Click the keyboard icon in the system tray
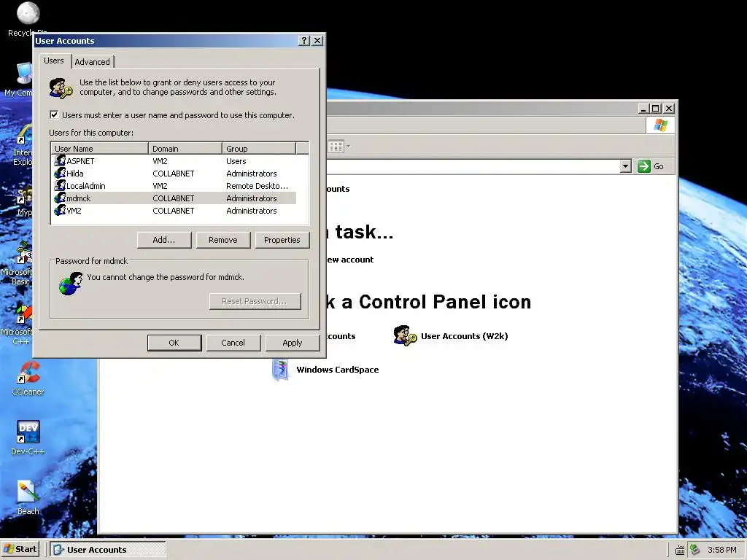The image size is (747, 560). [680, 550]
